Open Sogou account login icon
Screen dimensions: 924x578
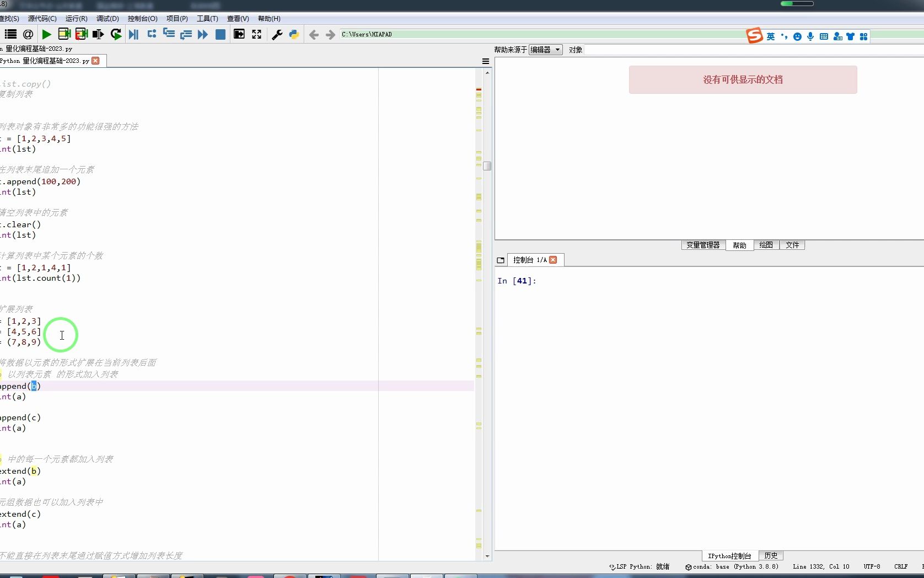[x=837, y=36]
